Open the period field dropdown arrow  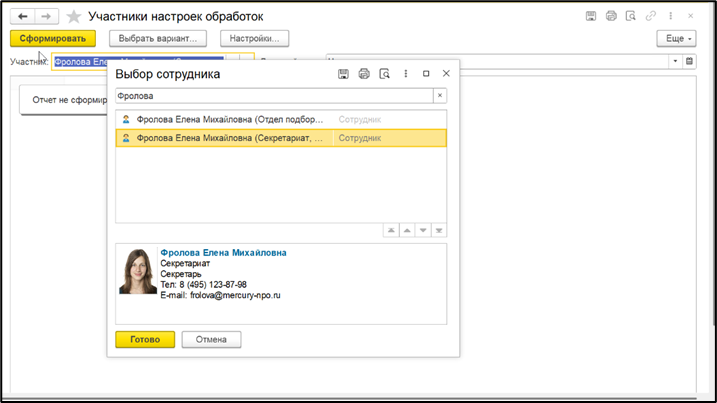point(675,61)
